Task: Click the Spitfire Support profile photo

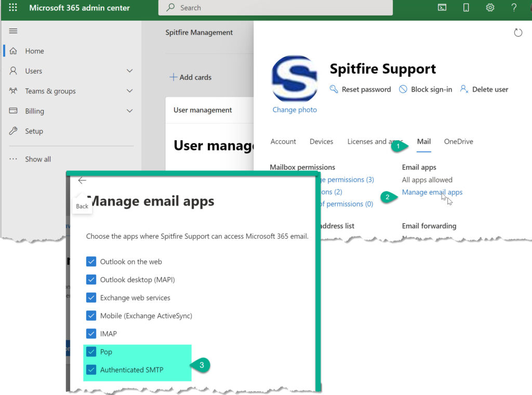Action: (295, 79)
